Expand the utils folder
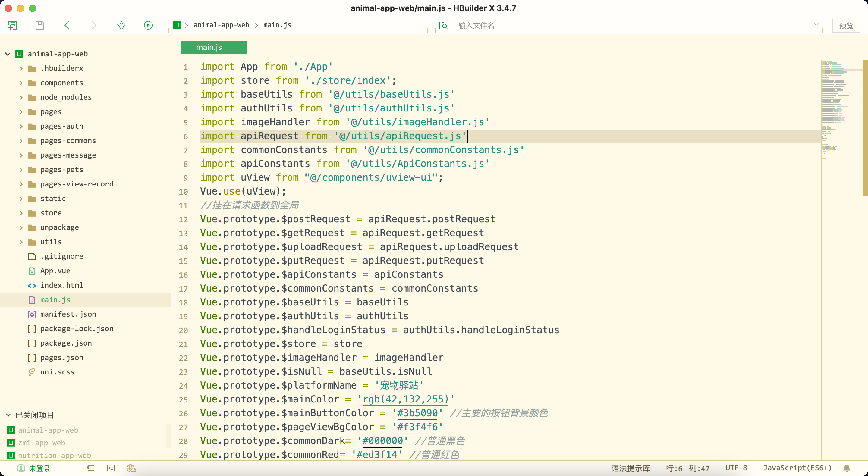This screenshot has height=476, width=868. click(x=21, y=242)
